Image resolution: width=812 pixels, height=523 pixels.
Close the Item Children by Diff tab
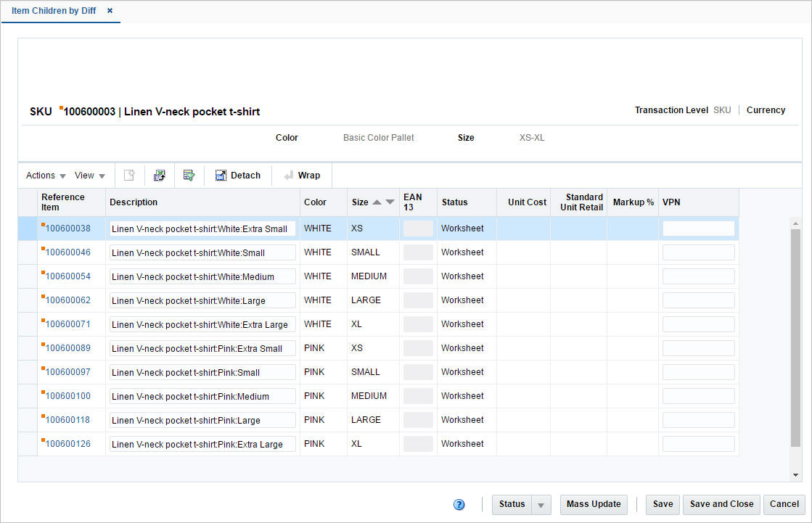[x=110, y=10]
